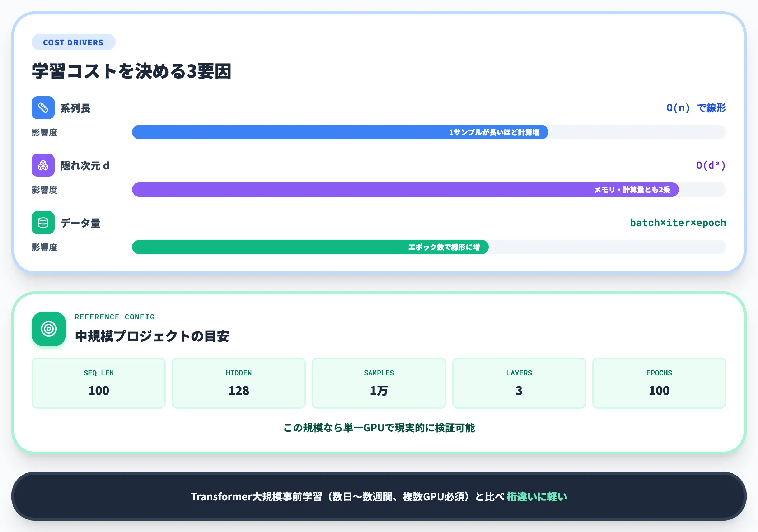Click the note この規模なら単一GPUで現実的に検証可能
Screen dimensions: 758x532
click(379, 428)
